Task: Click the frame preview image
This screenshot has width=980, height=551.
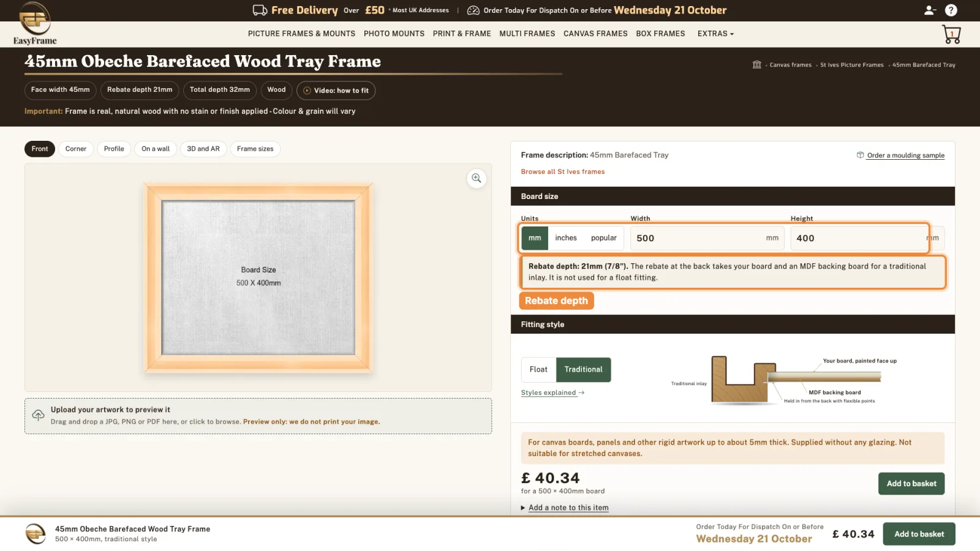Action: pos(258,278)
